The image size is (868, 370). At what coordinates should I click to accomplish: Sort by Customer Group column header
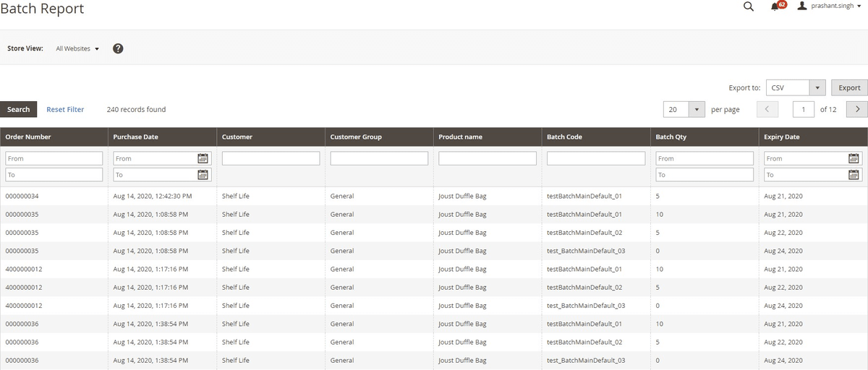pos(380,137)
